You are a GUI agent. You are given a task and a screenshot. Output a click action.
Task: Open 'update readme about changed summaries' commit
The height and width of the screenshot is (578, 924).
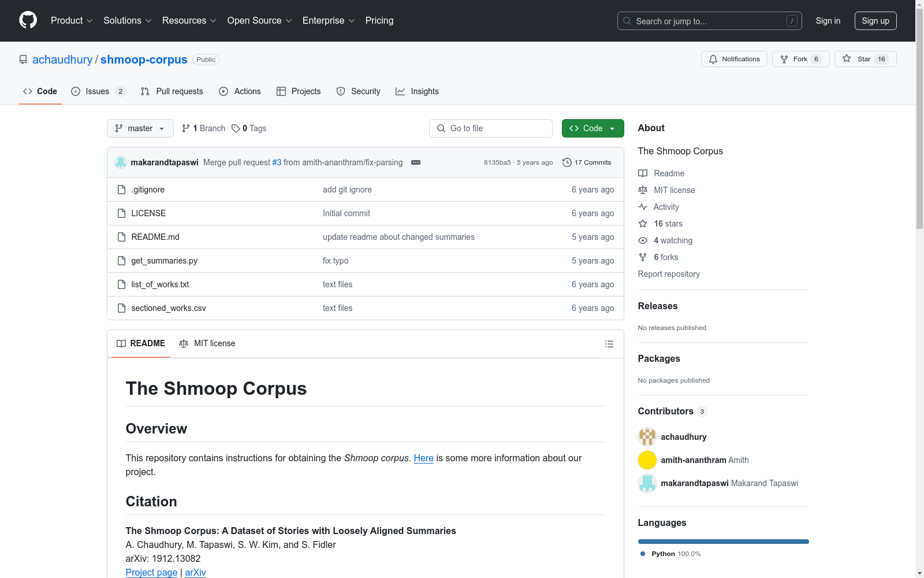[398, 237]
